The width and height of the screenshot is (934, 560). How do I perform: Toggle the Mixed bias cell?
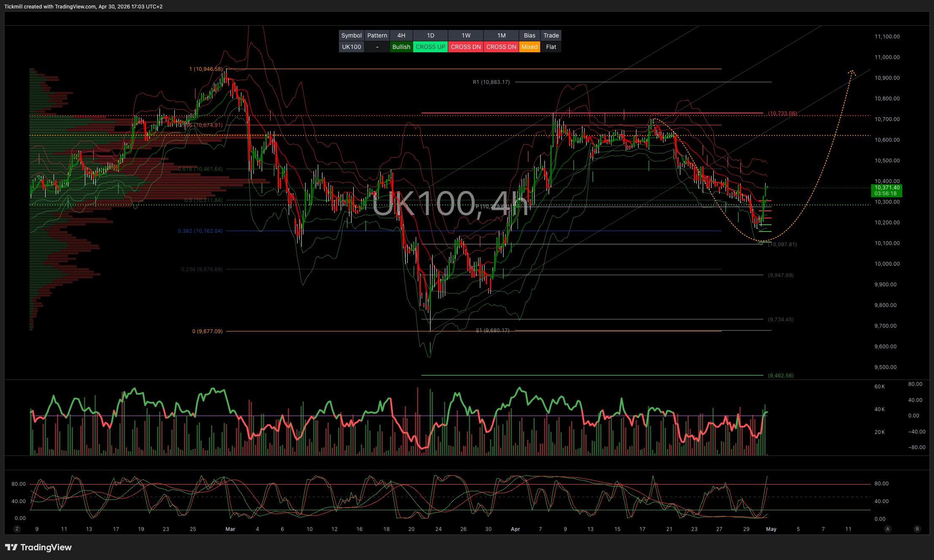coord(529,47)
